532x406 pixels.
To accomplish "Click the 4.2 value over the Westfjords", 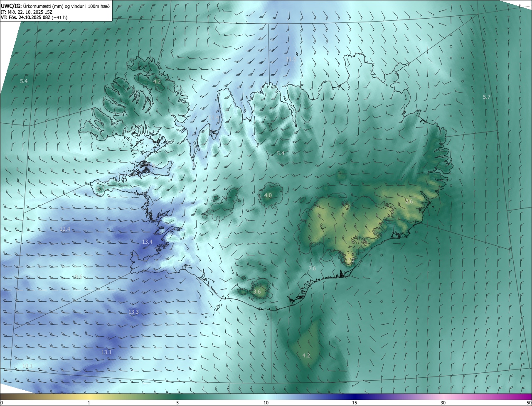I will point(157,81).
